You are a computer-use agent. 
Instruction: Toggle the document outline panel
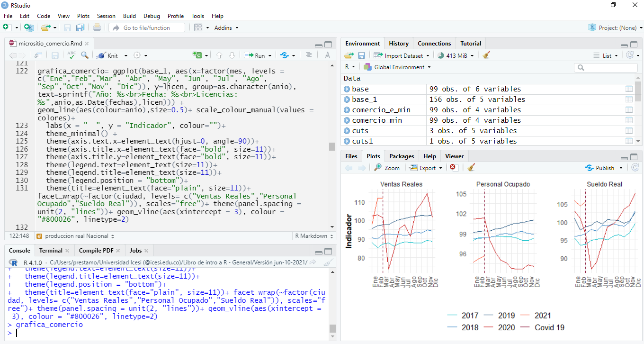pos(308,55)
